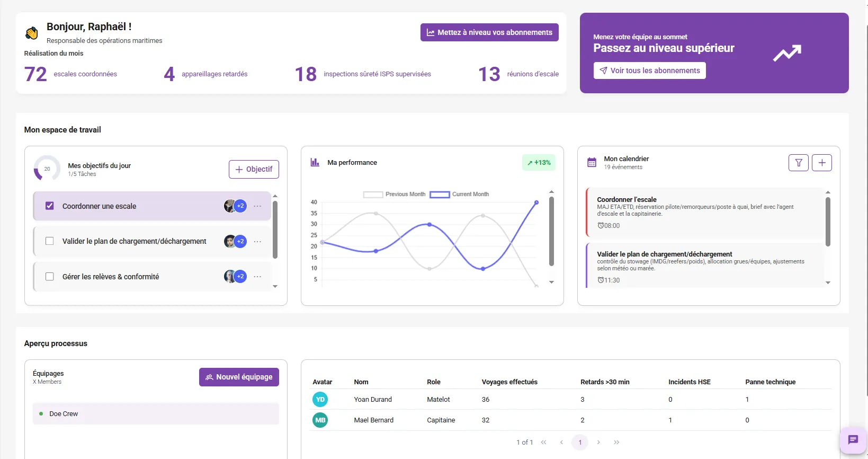
Task: Open more options for Gérer les relèves task
Action: point(257,277)
